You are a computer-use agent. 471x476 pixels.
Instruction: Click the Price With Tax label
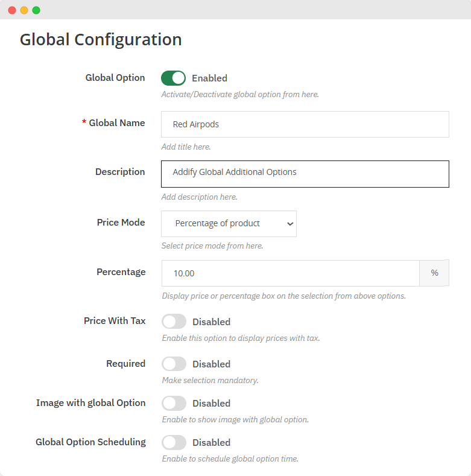tap(115, 320)
